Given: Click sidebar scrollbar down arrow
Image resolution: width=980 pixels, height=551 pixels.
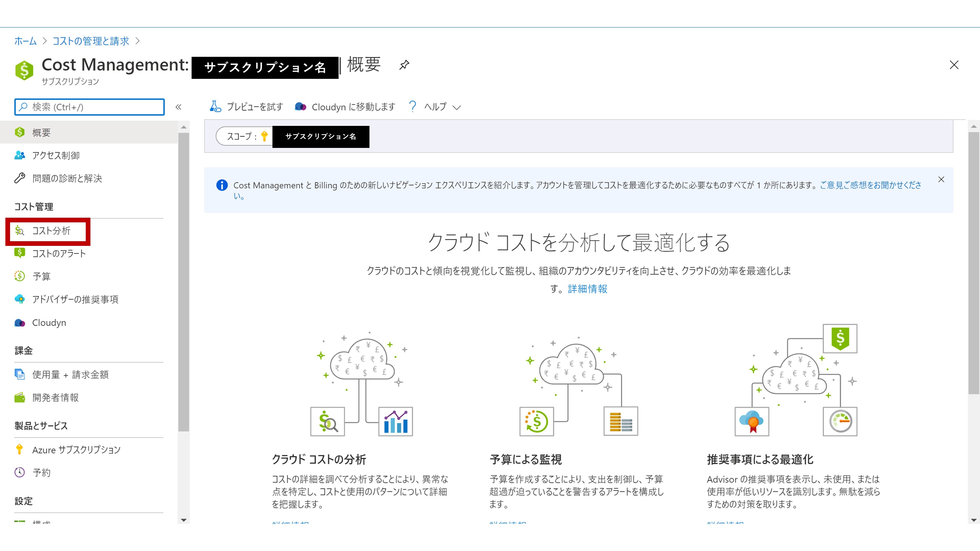Looking at the screenshot, I should point(184,520).
